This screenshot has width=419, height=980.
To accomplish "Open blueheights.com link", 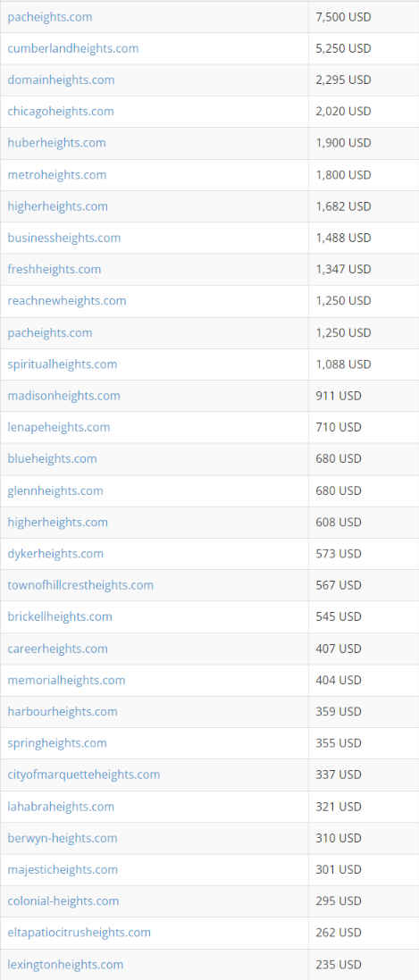I will [x=52, y=459].
